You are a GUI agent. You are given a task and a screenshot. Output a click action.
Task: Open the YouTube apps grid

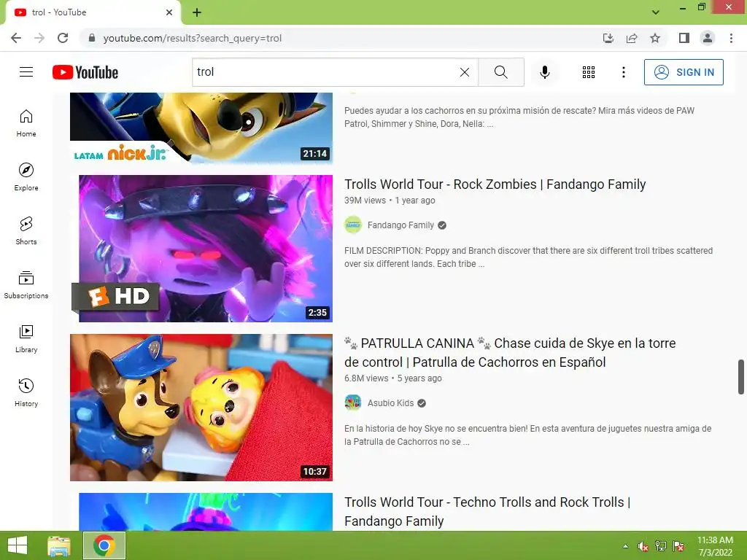589,72
